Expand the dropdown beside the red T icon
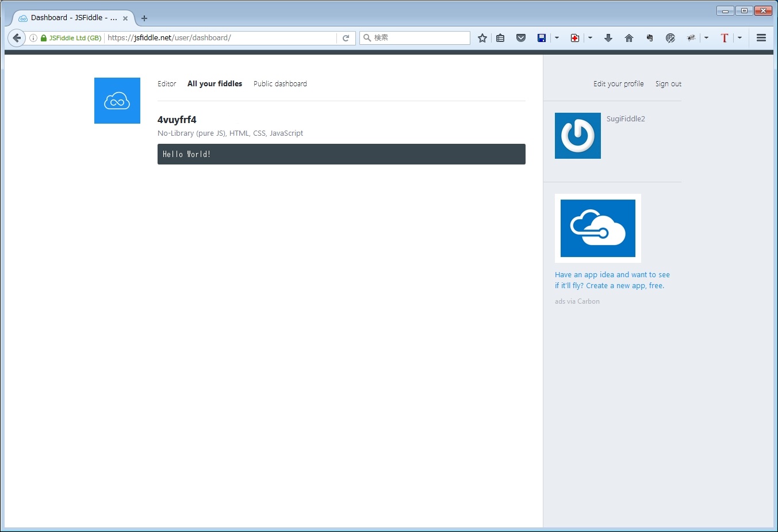 739,38
